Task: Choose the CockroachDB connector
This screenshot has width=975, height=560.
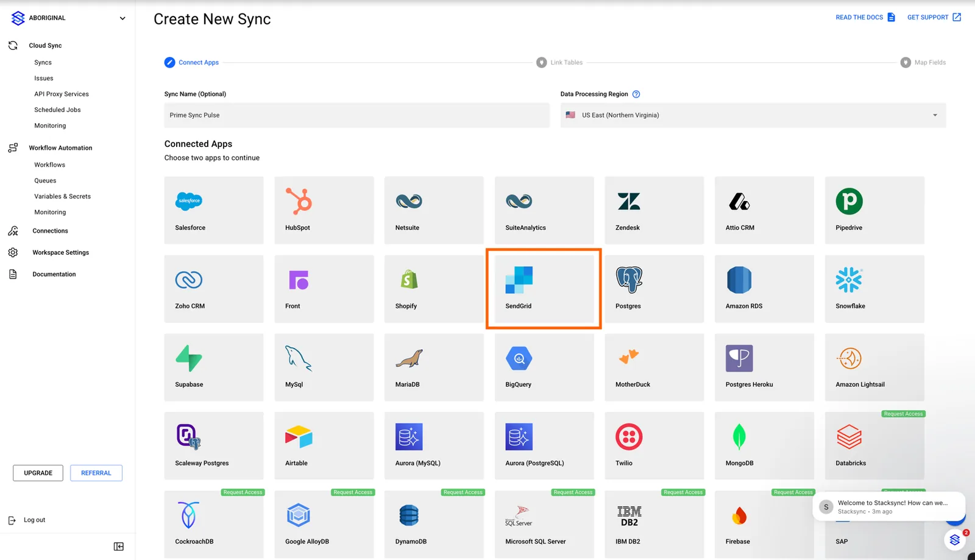Action: (214, 524)
